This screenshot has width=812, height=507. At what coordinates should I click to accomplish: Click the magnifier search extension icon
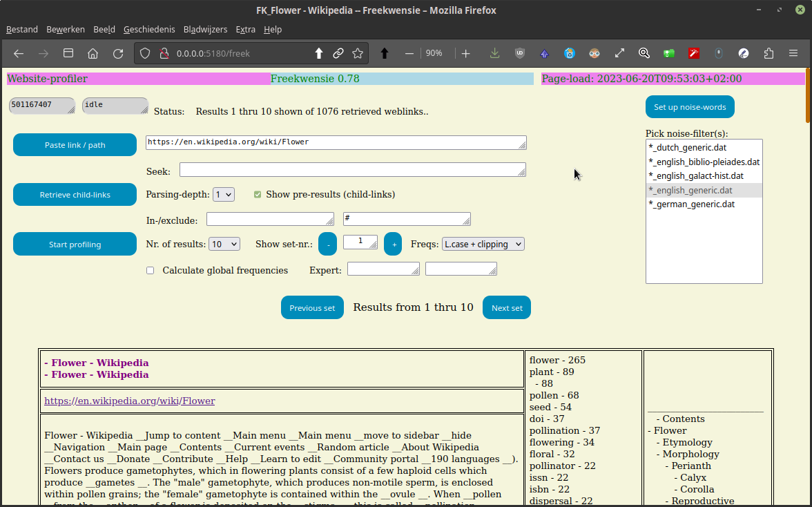644,53
